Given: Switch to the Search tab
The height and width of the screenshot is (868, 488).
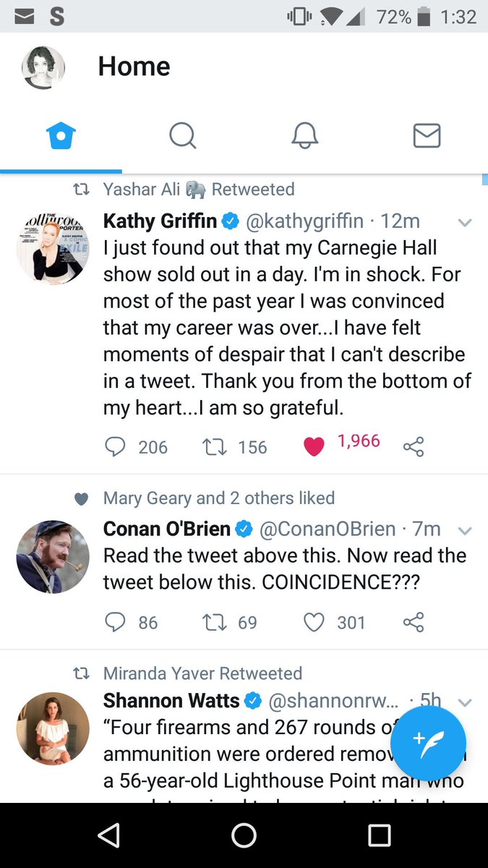Looking at the screenshot, I should click(183, 135).
